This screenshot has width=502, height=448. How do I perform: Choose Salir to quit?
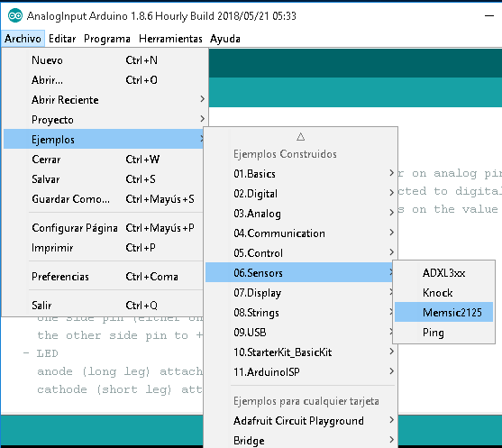pyautogui.click(x=104, y=306)
